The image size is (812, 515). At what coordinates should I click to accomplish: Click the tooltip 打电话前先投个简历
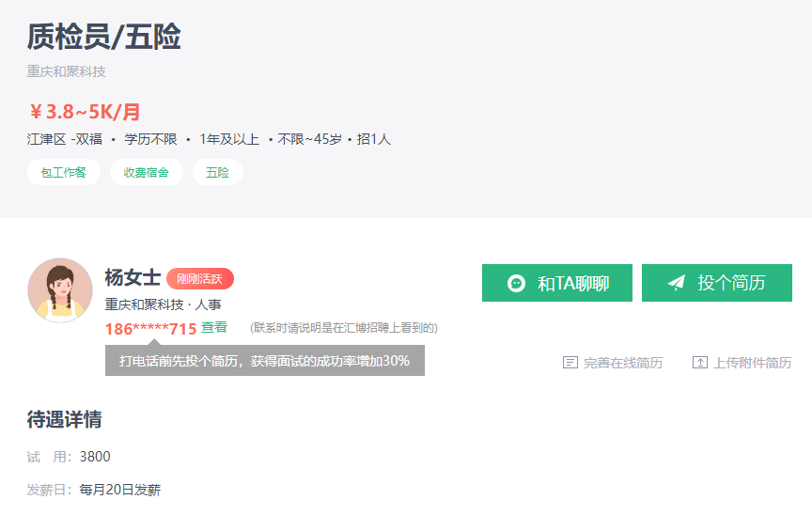[265, 360]
